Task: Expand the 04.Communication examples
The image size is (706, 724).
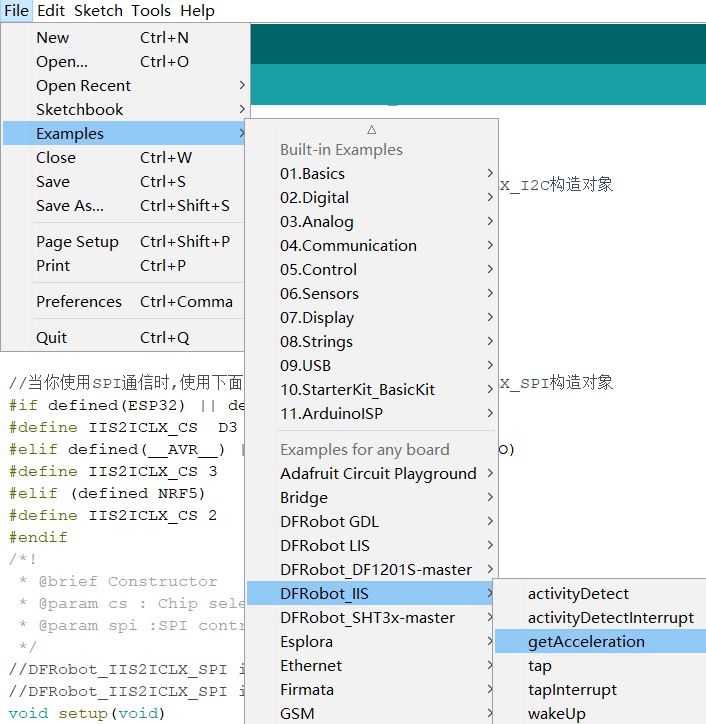Action: [x=372, y=246]
